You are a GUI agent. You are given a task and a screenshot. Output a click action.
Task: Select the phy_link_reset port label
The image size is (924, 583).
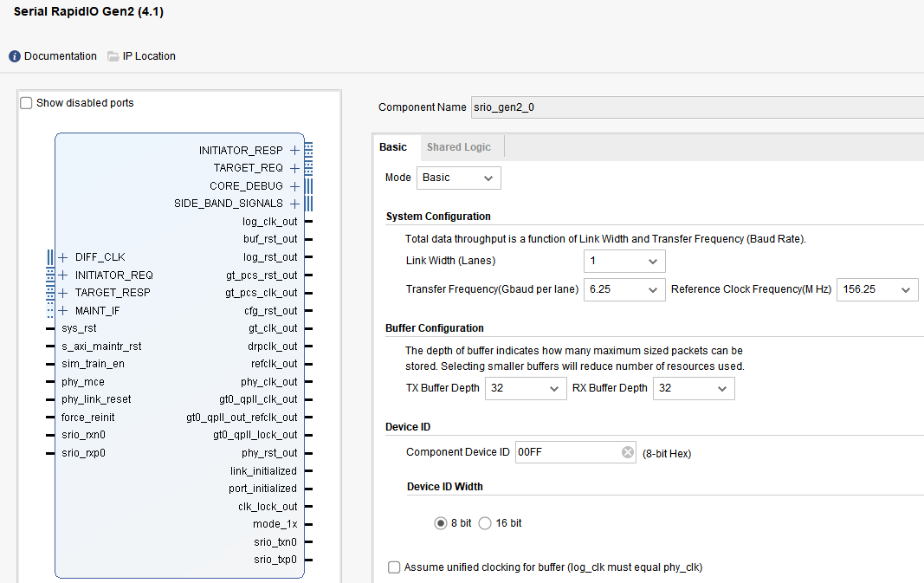[x=96, y=399]
